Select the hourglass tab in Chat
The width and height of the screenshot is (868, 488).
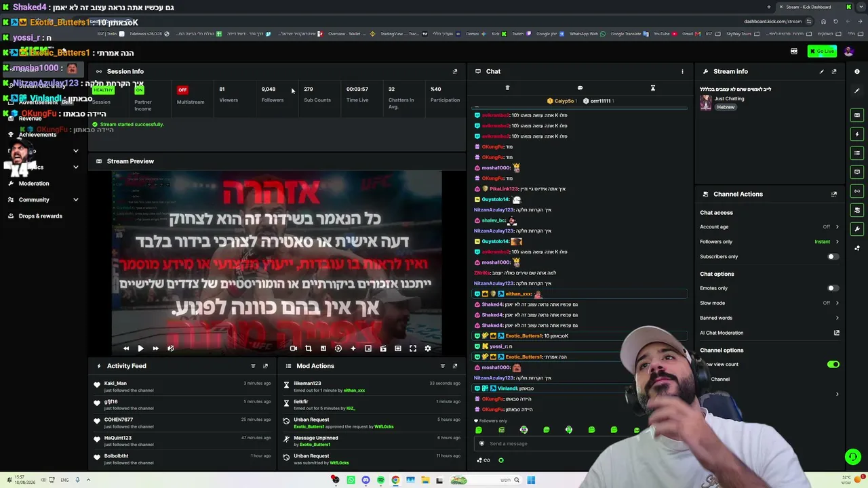click(x=653, y=88)
